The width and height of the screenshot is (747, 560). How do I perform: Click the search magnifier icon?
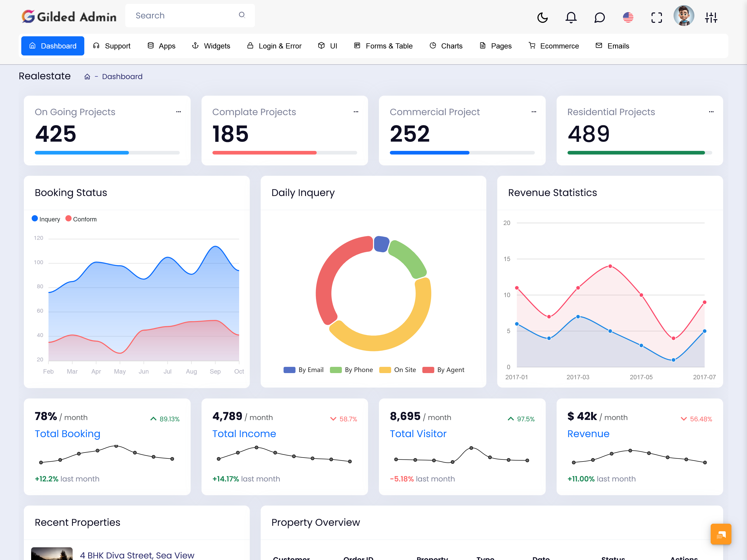click(242, 15)
